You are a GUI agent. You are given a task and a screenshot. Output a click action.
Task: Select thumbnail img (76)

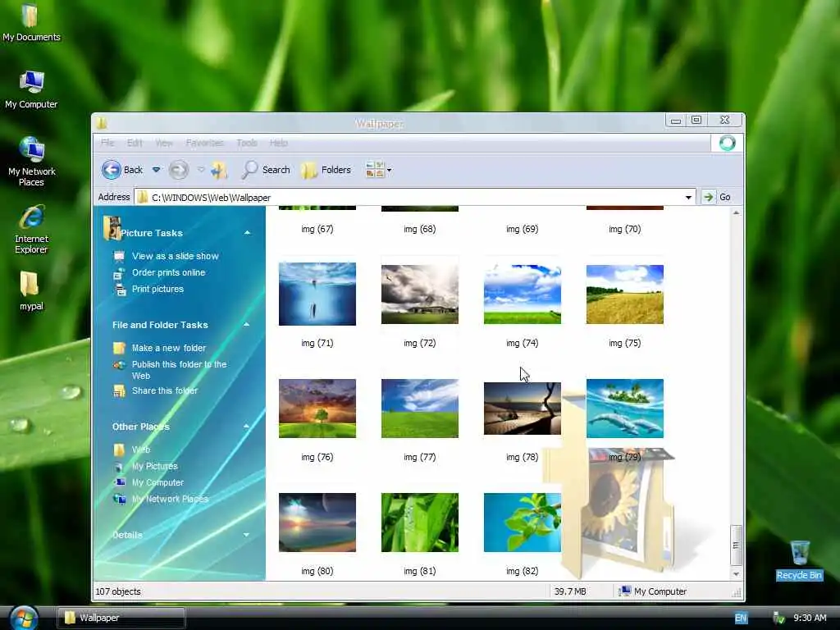click(x=317, y=409)
